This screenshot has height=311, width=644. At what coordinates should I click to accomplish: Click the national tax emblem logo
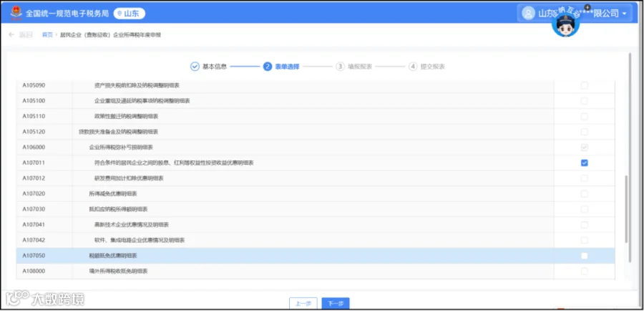[16, 13]
